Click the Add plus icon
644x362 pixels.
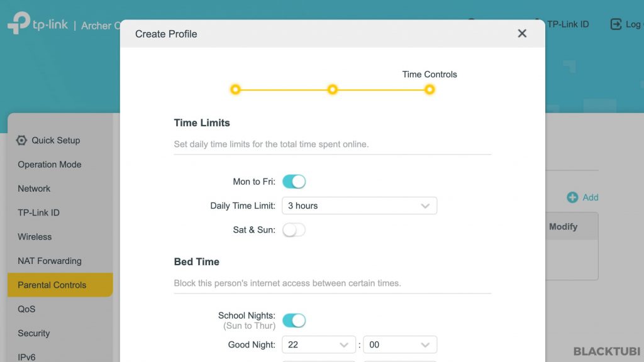pyautogui.click(x=572, y=197)
